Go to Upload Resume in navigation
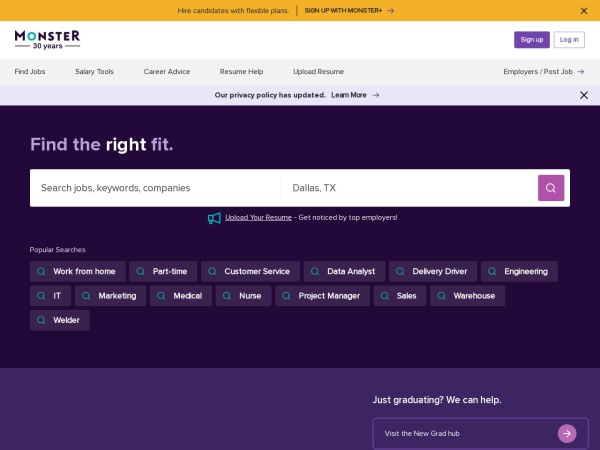 click(318, 72)
